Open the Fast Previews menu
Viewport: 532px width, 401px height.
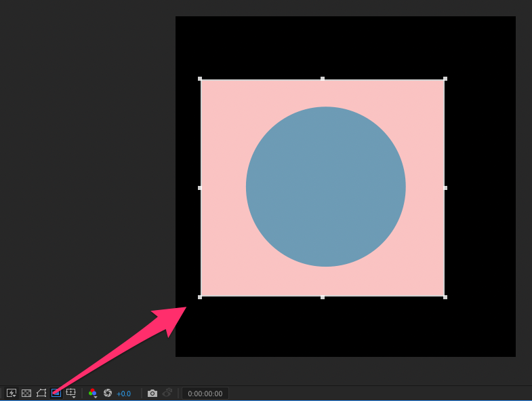pos(12,393)
